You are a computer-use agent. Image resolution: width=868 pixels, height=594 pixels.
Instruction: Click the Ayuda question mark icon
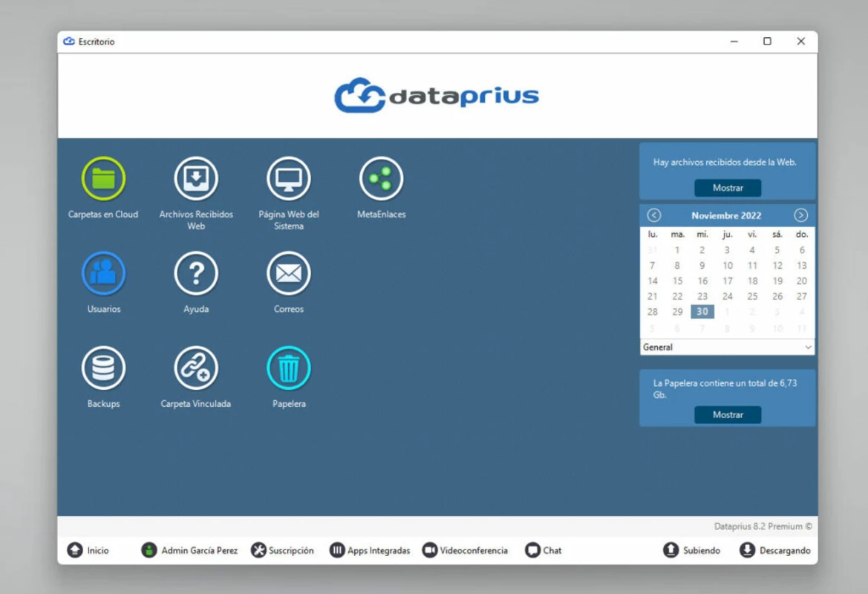(x=196, y=273)
